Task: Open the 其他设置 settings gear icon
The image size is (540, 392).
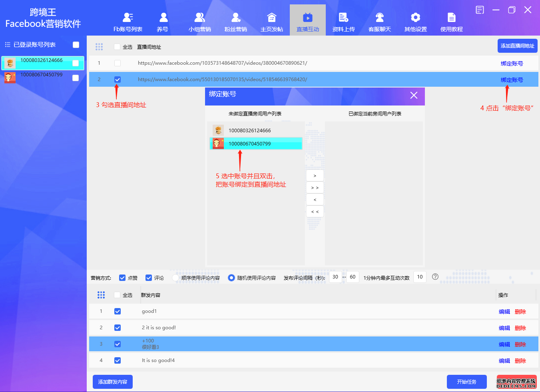Action: (415, 18)
